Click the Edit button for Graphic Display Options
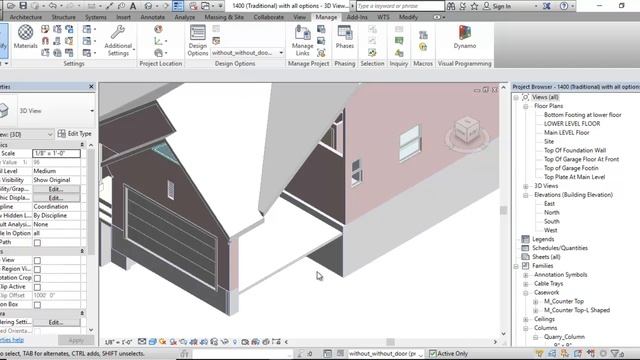This screenshot has height=360, width=640. pos(56,198)
